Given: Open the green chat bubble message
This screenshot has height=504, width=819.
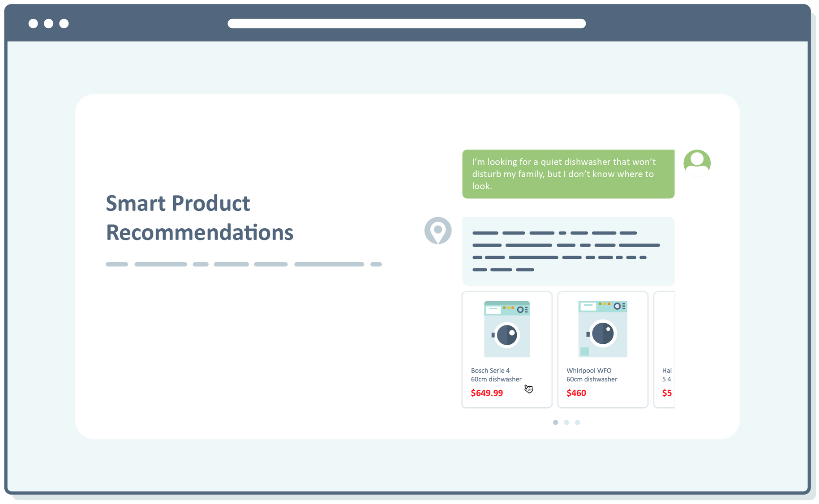Looking at the screenshot, I should [568, 174].
